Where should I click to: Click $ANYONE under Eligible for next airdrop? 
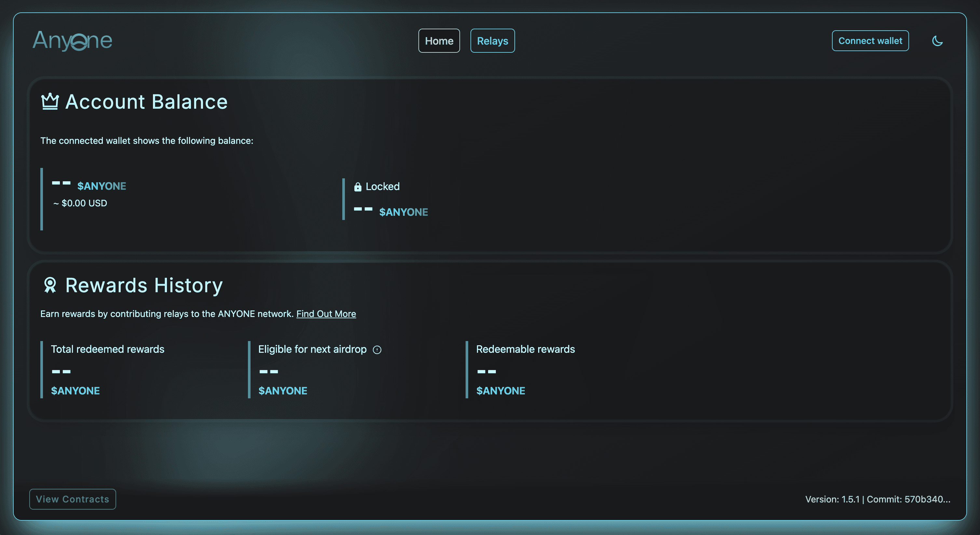pos(283,391)
